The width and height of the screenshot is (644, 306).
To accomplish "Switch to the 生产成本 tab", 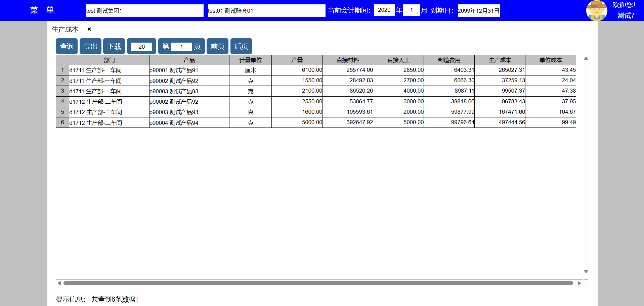I will coord(65,30).
